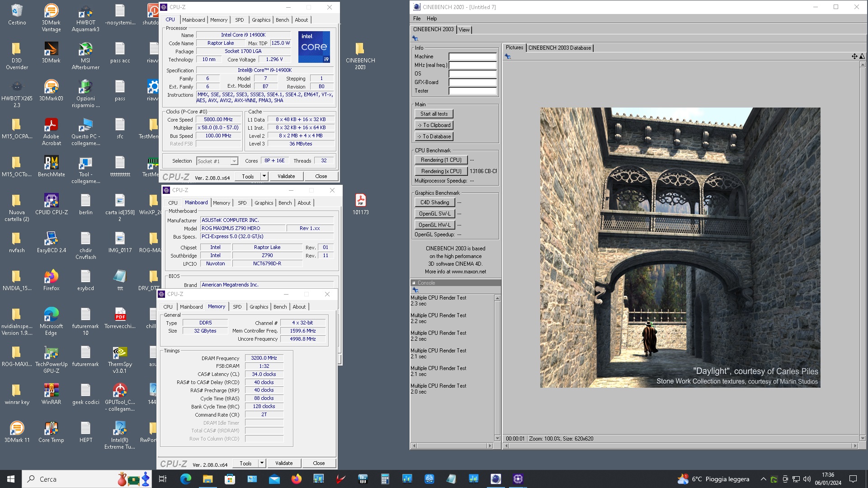Run Rendering (x CPU) benchmark
The image size is (868, 488).
(x=441, y=171)
